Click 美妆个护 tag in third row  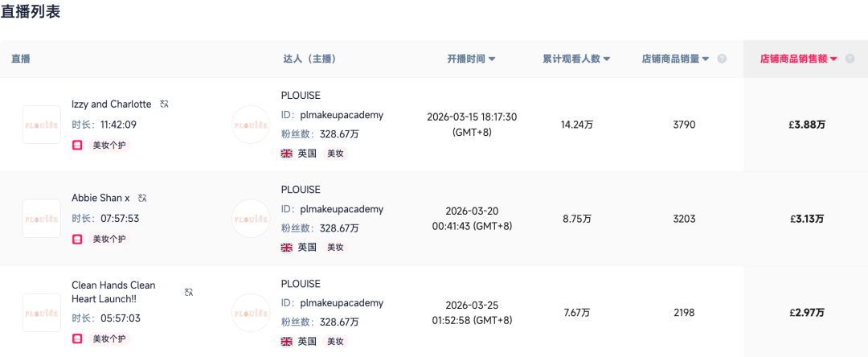point(108,339)
